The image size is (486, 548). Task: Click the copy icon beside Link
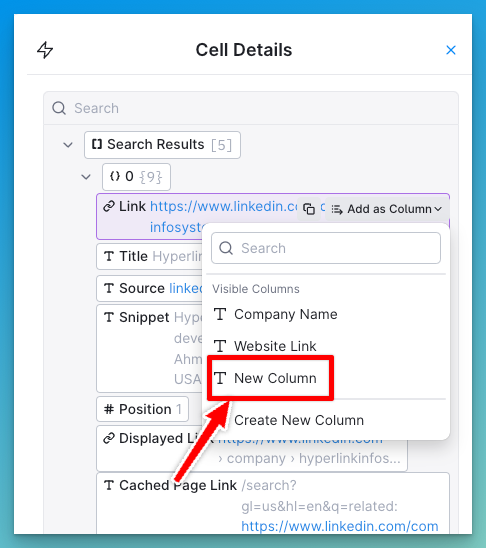coord(309,209)
